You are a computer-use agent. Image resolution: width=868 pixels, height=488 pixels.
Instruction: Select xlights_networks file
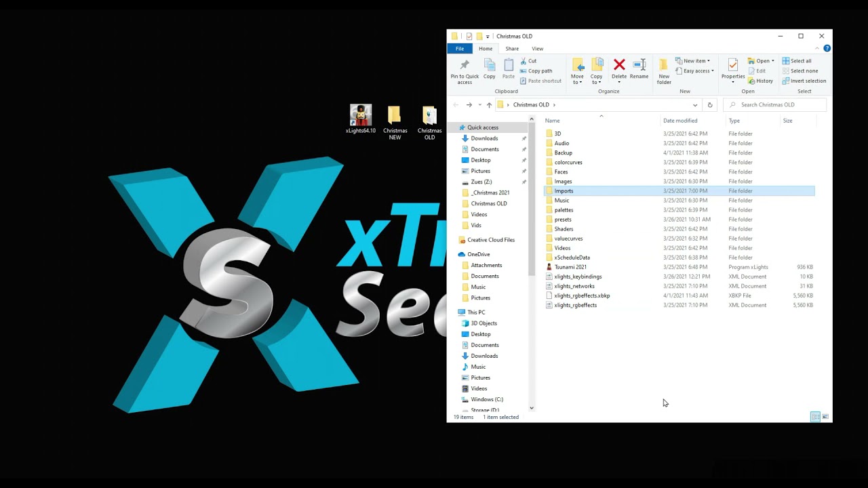(574, 286)
